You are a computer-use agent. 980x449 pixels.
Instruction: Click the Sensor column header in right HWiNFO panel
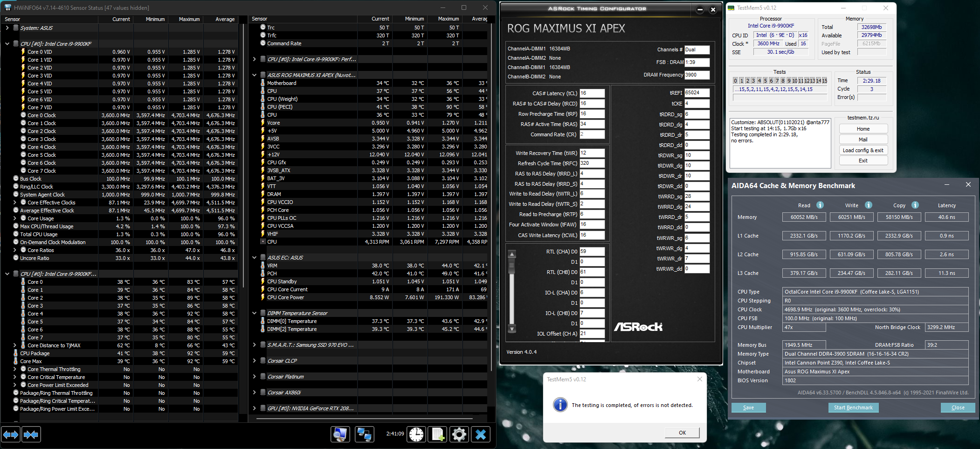point(304,19)
